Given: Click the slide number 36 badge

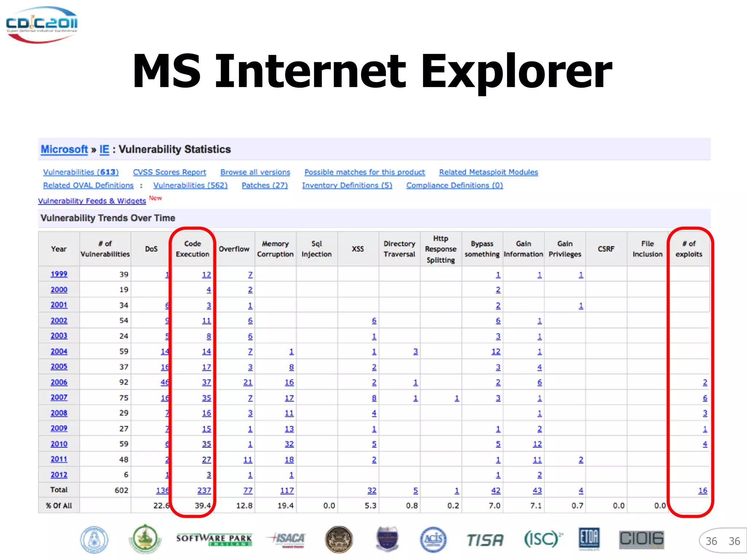Looking at the screenshot, I should tap(723, 541).
